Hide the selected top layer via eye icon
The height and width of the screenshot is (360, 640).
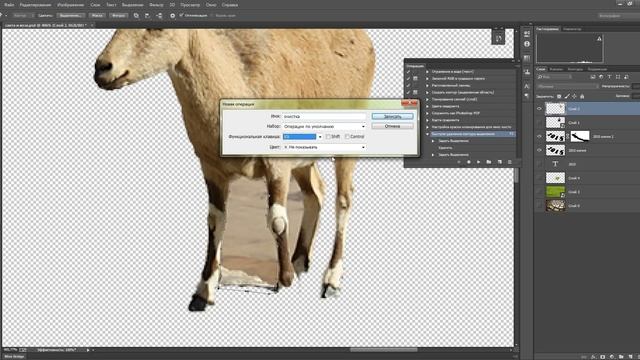[539, 109]
